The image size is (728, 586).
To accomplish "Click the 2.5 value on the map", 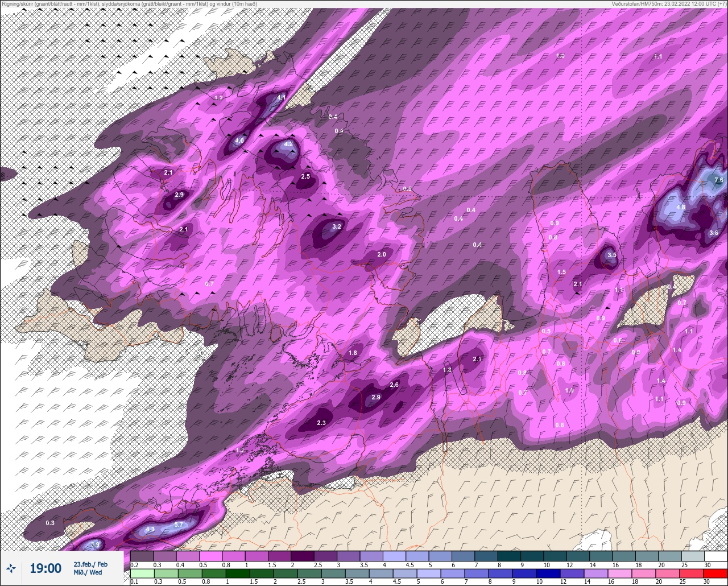I will coord(305,176).
